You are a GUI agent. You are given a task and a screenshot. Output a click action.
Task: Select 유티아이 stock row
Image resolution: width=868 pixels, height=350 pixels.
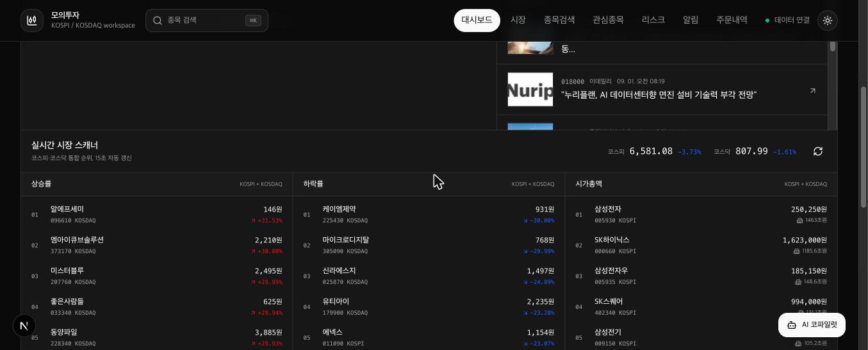coord(429,306)
